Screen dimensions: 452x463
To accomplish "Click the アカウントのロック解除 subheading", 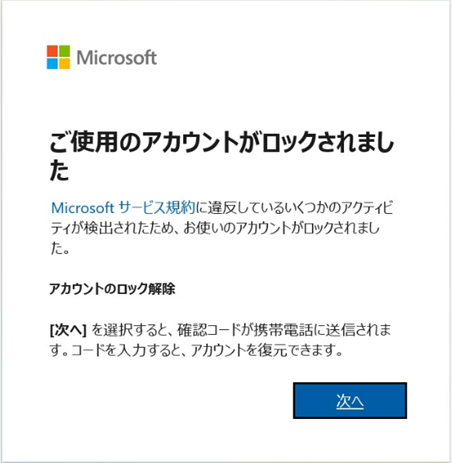I will pyautogui.click(x=112, y=289).
